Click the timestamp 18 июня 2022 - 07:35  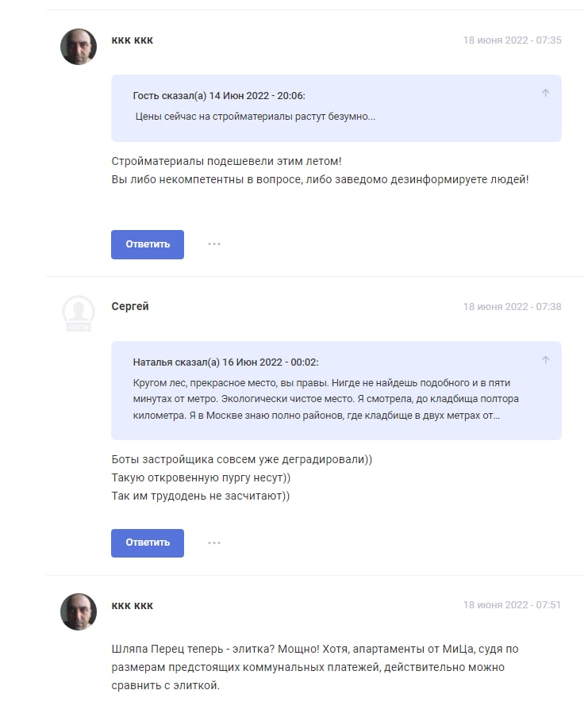point(512,40)
